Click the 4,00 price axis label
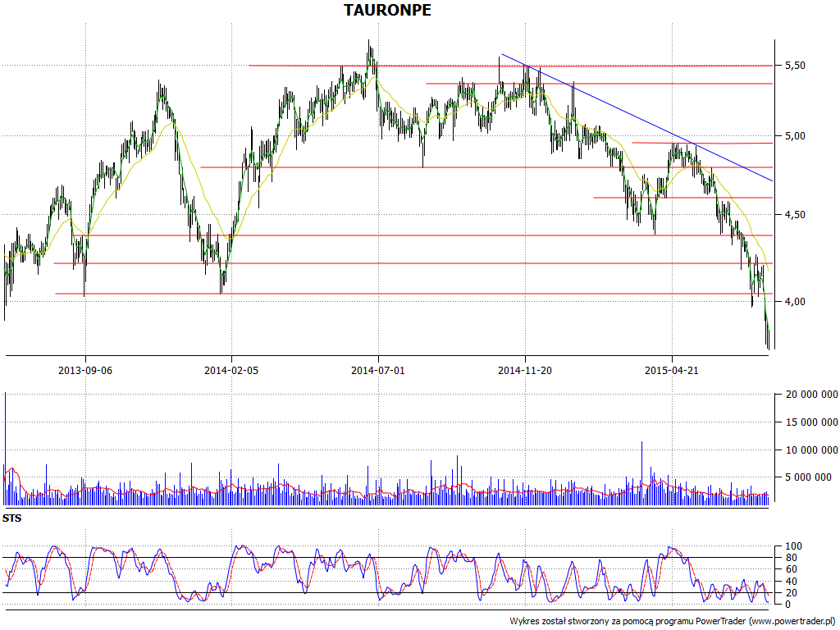The width and height of the screenshot is (840, 630). pyautogui.click(x=795, y=302)
